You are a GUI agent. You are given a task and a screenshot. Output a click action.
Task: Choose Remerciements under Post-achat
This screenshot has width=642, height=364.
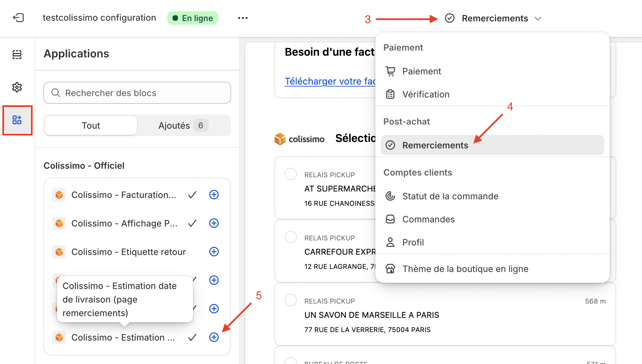[x=493, y=145]
